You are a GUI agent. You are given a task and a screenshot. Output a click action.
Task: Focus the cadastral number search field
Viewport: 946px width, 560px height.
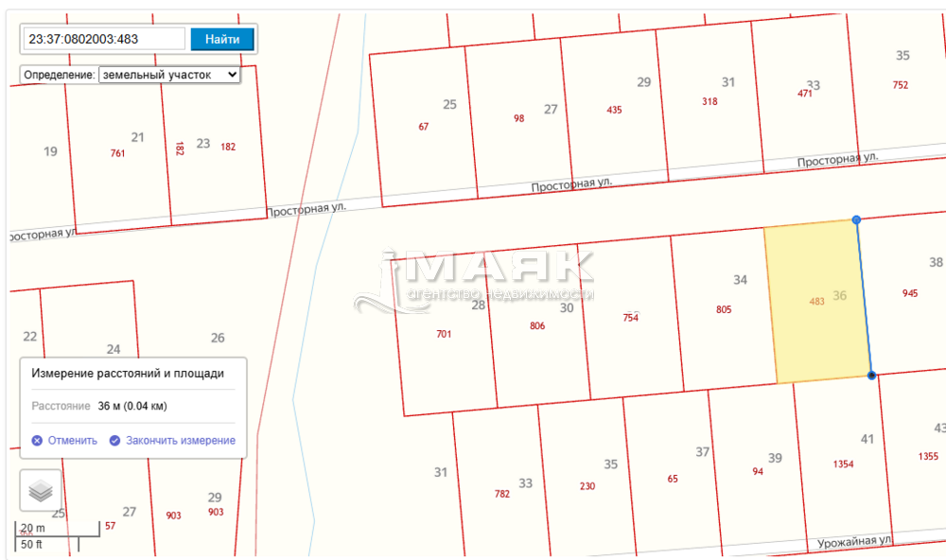[x=104, y=39]
